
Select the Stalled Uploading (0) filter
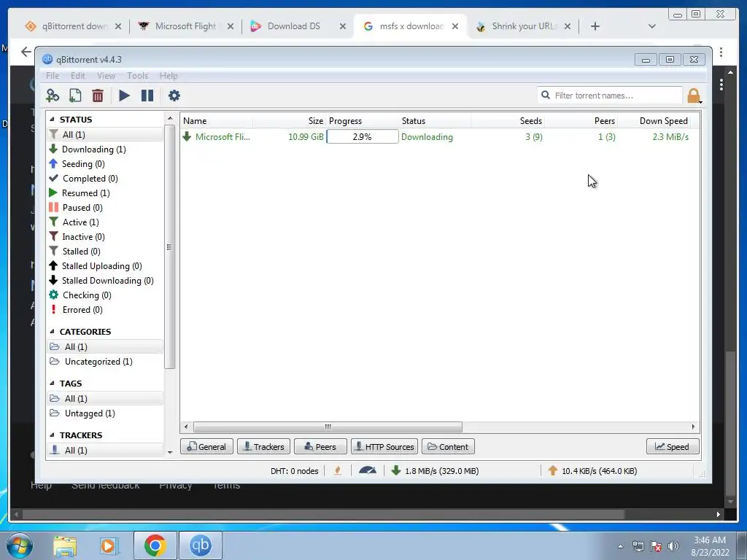tap(101, 266)
